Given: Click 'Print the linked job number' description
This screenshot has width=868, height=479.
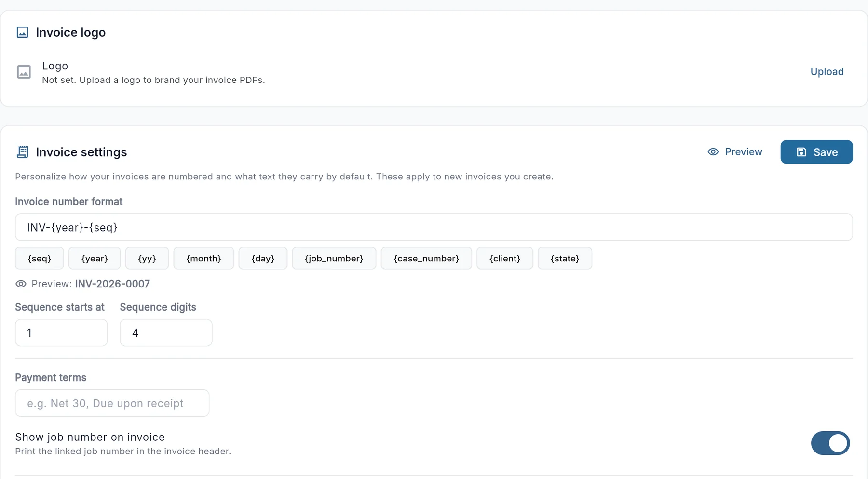Looking at the screenshot, I should point(123,452).
